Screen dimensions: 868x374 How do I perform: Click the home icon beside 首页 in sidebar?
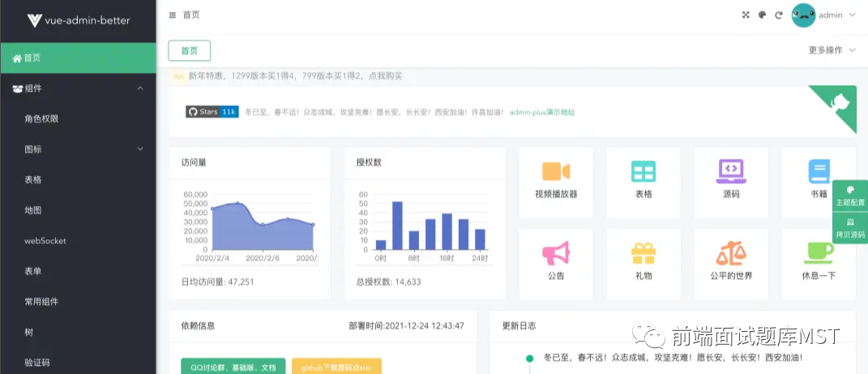pos(16,58)
